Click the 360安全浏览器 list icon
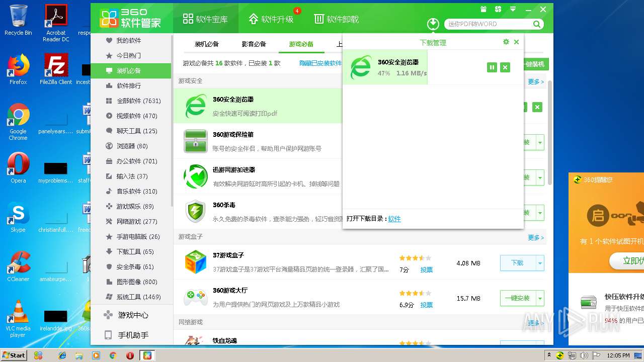This screenshot has width=644, height=362. (x=195, y=106)
